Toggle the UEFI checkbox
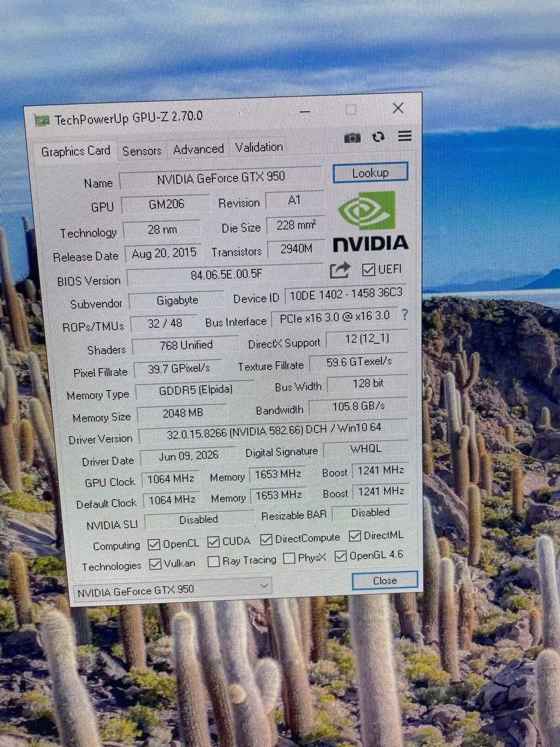The height and width of the screenshot is (747, 560). 368,270
